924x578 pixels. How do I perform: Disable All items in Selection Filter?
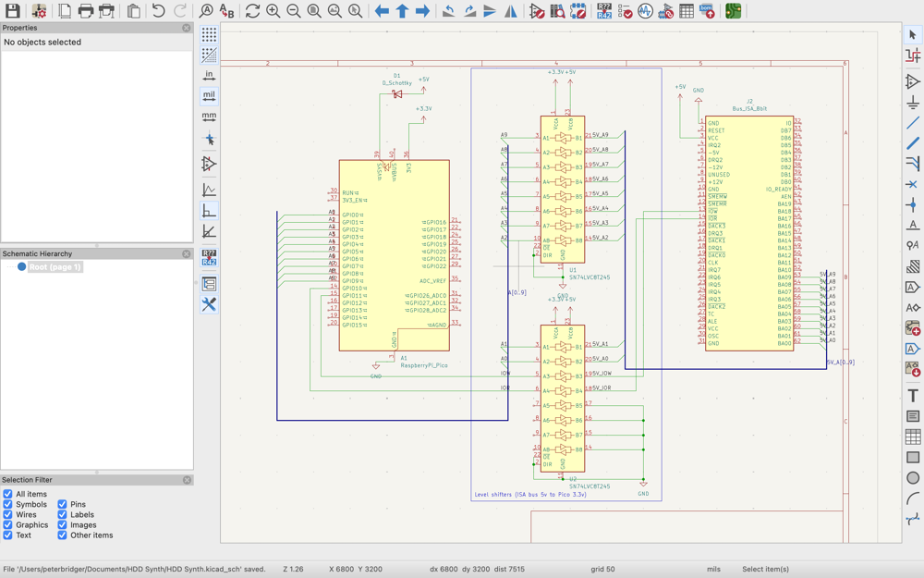pos(8,495)
